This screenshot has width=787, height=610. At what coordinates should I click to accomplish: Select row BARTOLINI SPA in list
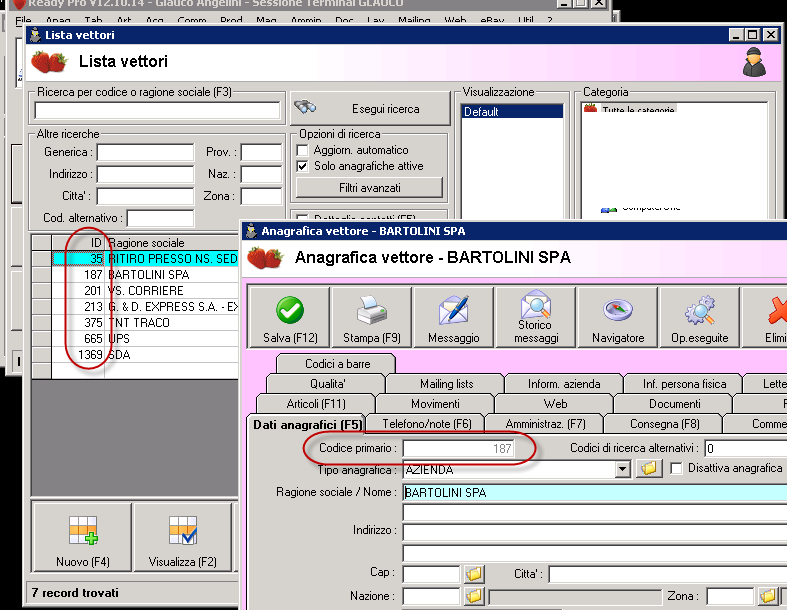coord(136,275)
